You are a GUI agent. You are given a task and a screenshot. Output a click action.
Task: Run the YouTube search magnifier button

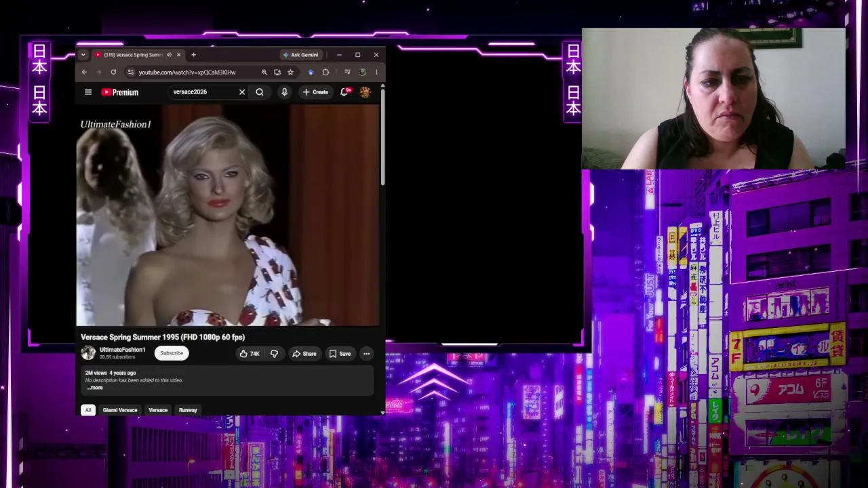(x=260, y=92)
